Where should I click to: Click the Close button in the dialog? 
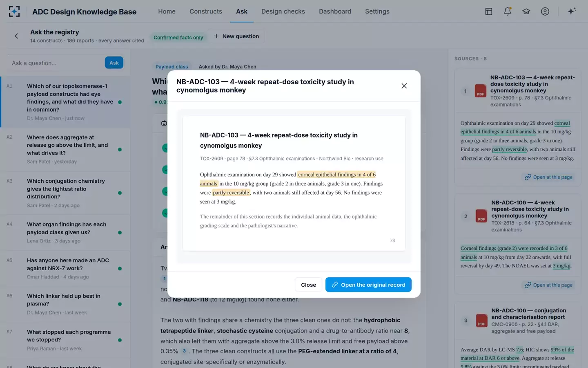click(308, 285)
